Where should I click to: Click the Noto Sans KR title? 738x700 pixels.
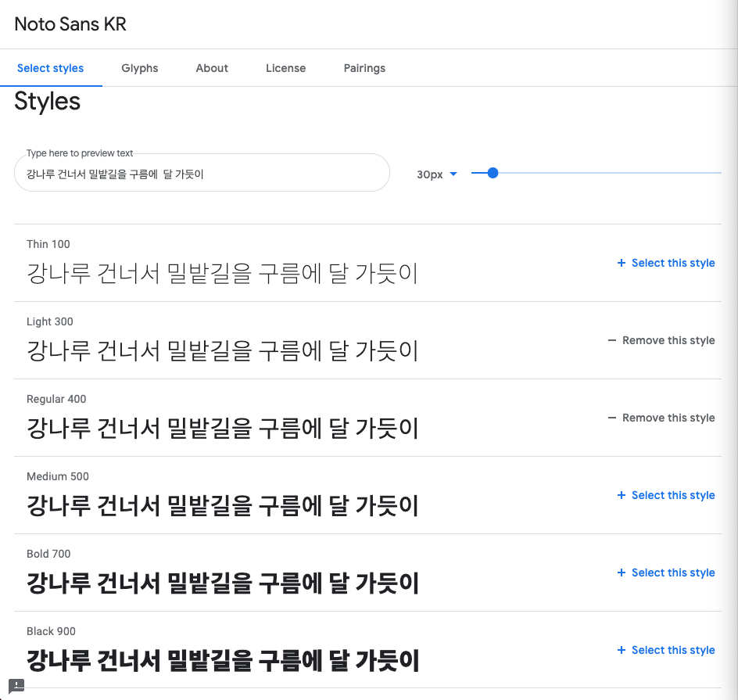pyautogui.click(x=70, y=24)
